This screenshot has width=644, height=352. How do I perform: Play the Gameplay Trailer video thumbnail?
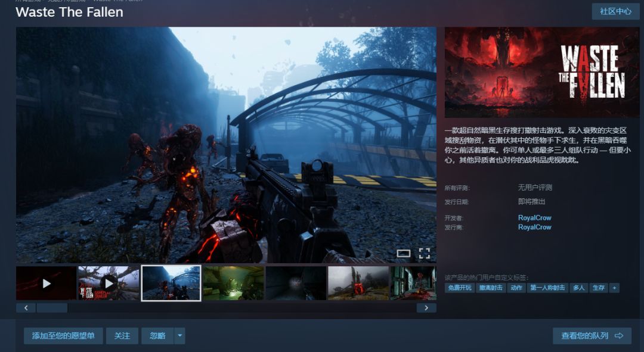[109, 283]
